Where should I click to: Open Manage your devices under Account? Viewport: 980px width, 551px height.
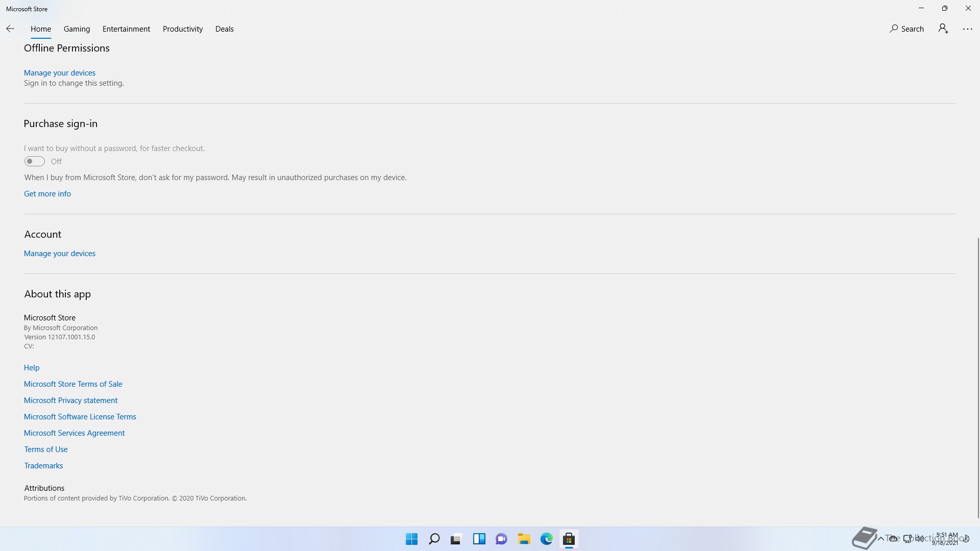coord(60,254)
